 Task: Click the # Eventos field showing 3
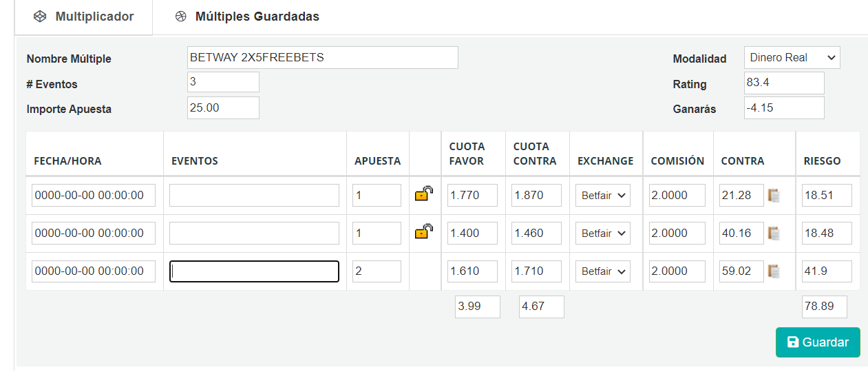(x=223, y=82)
